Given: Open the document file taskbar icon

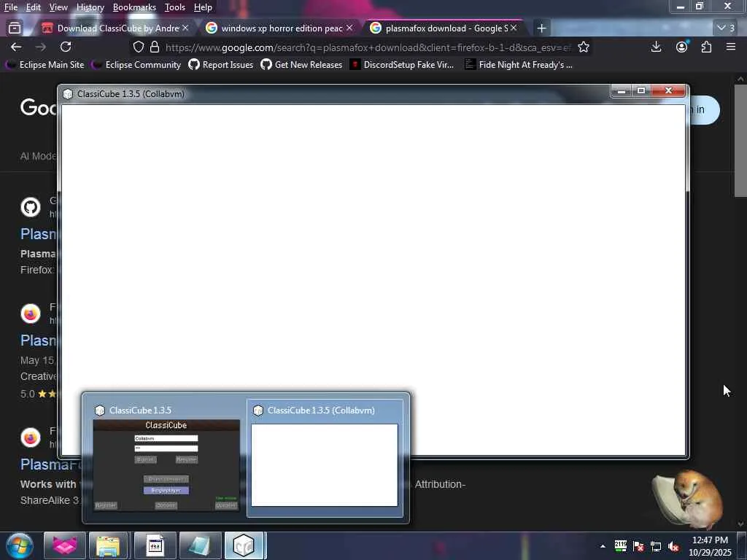Looking at the screenshot, I should click(155, 545).
